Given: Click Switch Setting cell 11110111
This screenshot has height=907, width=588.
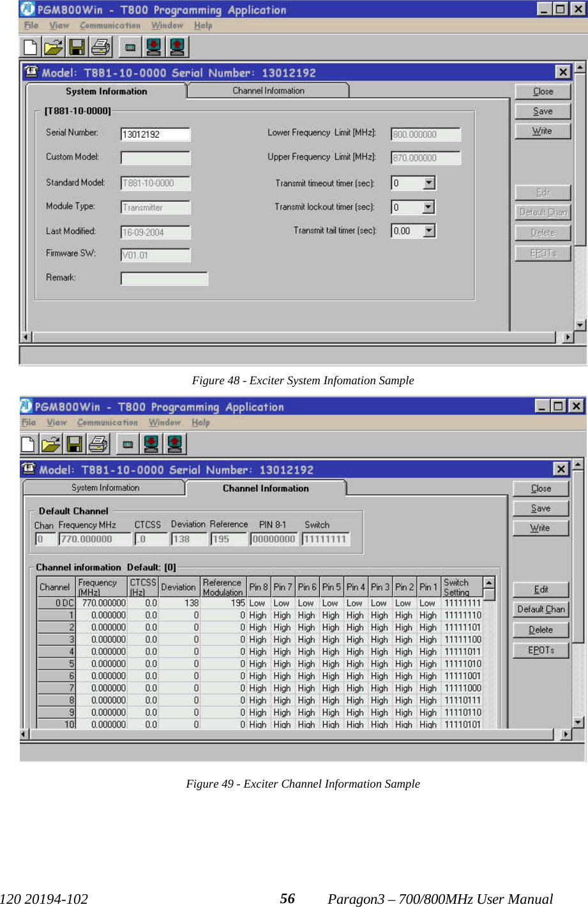Looking at the screenshot, I should click(x=463, y=700).
